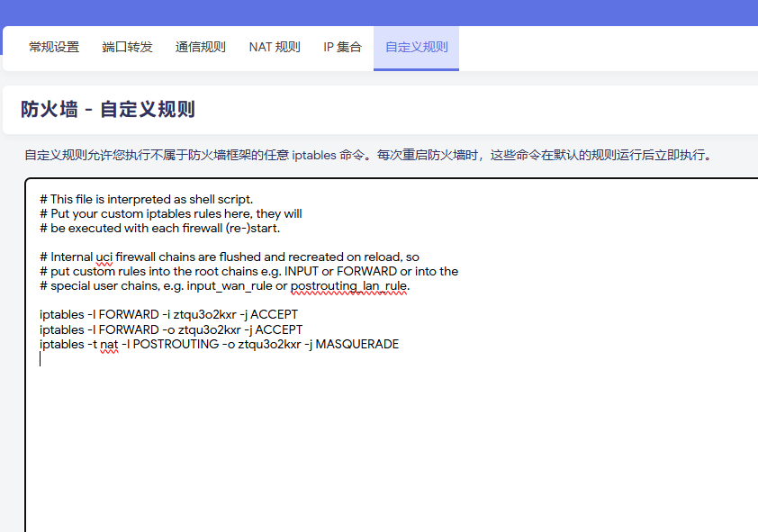Switch to the NAT 规则 tab

coord(275,47)
